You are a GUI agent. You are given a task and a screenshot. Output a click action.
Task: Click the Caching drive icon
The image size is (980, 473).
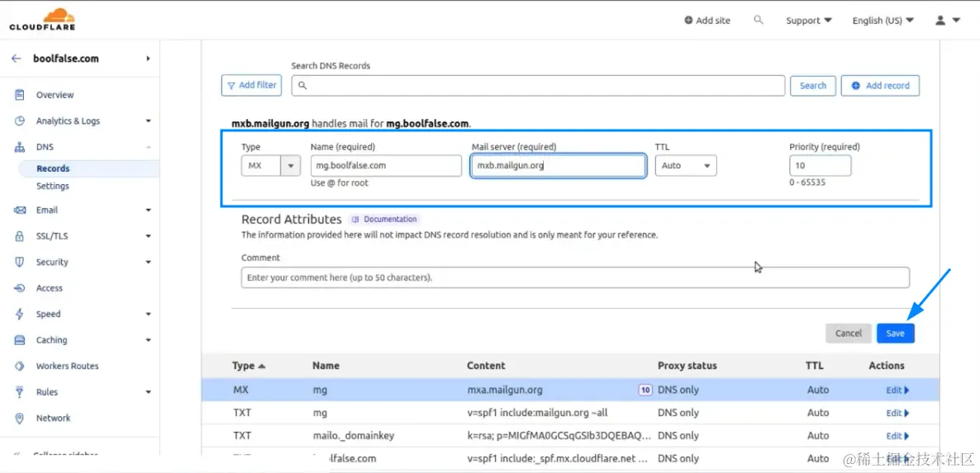click(19, 340)
